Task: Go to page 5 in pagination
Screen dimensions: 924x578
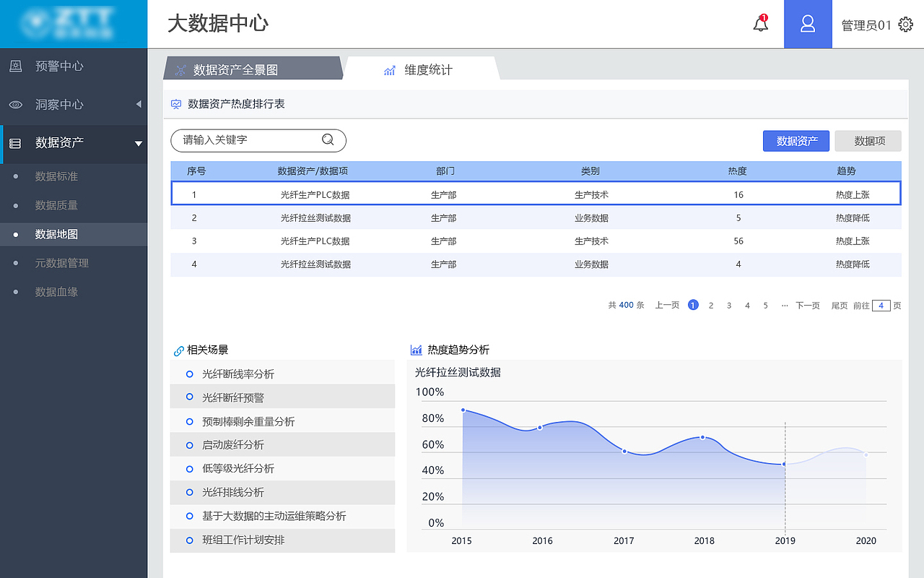Action: tap(765, 305)
